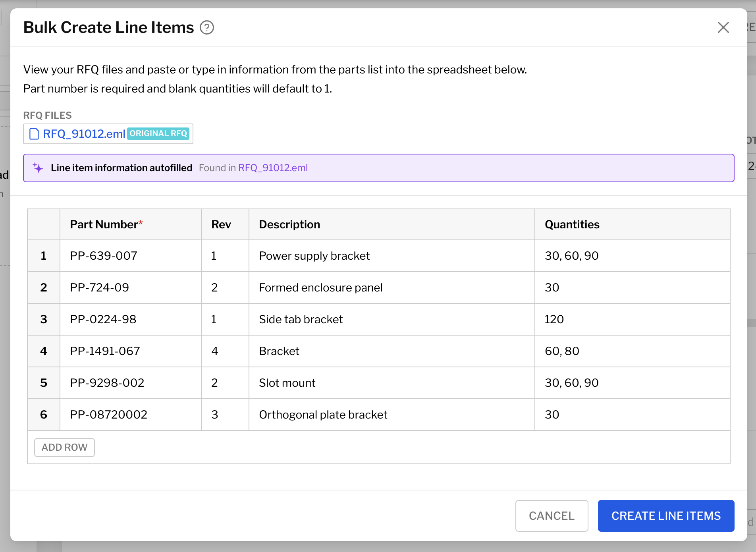Open the Bulk Create Line Items help icon
This screenshot has height=552, width=756.
coord(207,27)
